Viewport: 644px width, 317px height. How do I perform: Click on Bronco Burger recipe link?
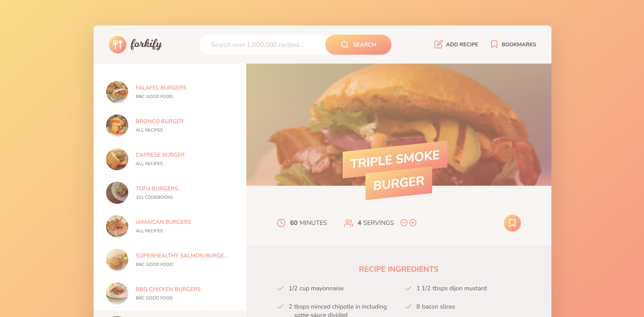(x=160, y=121)
